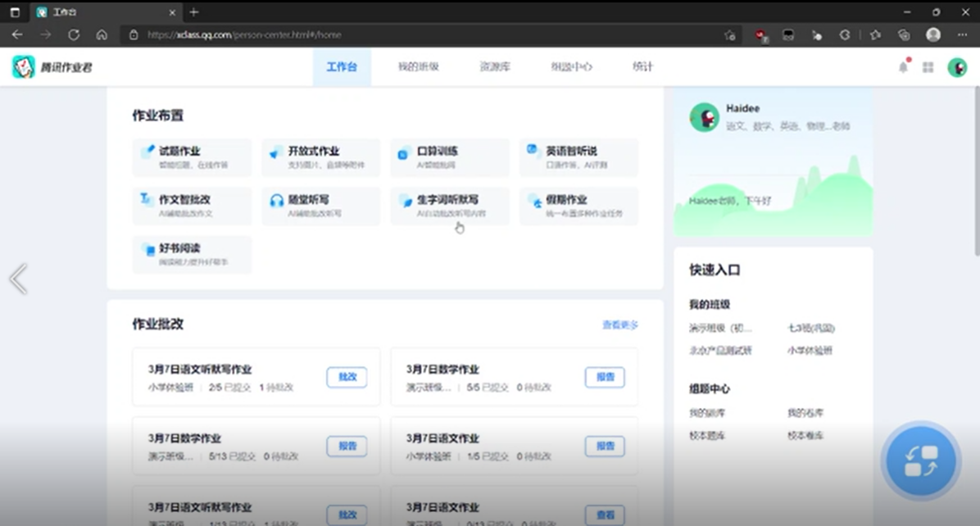The image size is (980, 526).
Task: Open the browser's three-dot menu
Action: point(962,34)
